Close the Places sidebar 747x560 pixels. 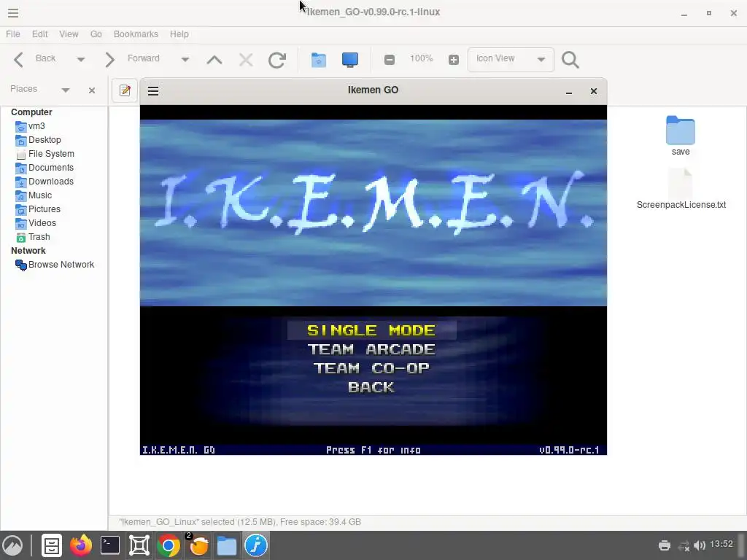(92, 90)
